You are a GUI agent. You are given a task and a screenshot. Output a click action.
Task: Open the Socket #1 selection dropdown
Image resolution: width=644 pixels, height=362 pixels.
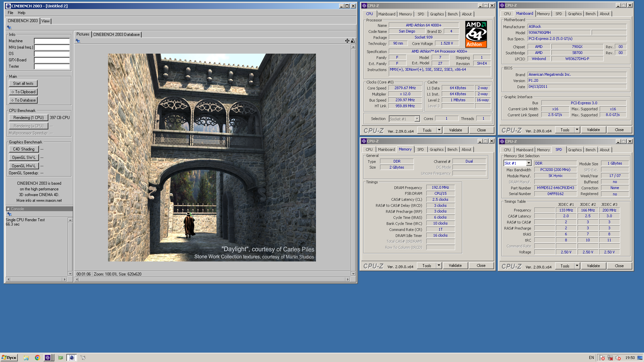point(417,119)
